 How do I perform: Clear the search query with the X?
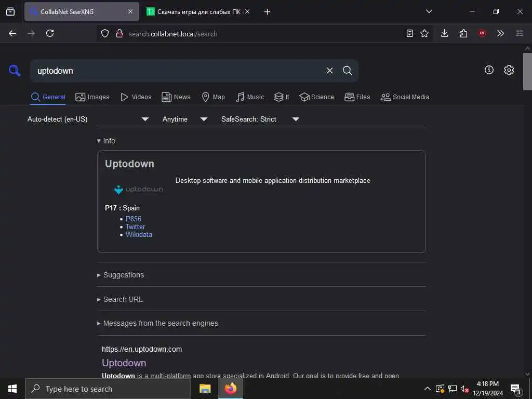(x=329, y=71)
